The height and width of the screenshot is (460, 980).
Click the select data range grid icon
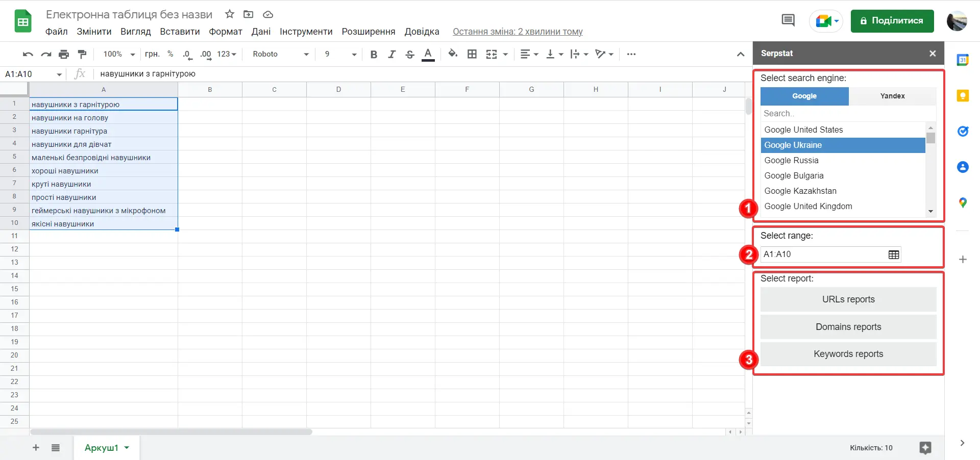(x=894, y=254)
